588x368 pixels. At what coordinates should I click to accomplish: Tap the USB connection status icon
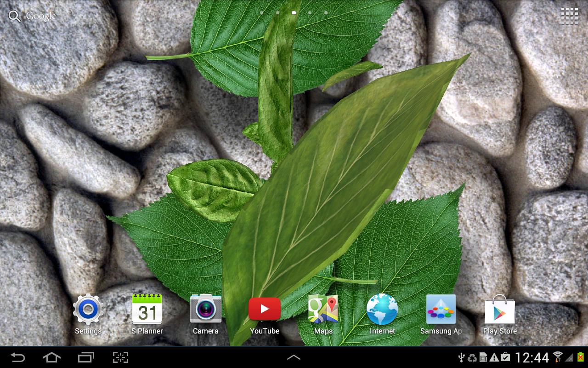462,357
